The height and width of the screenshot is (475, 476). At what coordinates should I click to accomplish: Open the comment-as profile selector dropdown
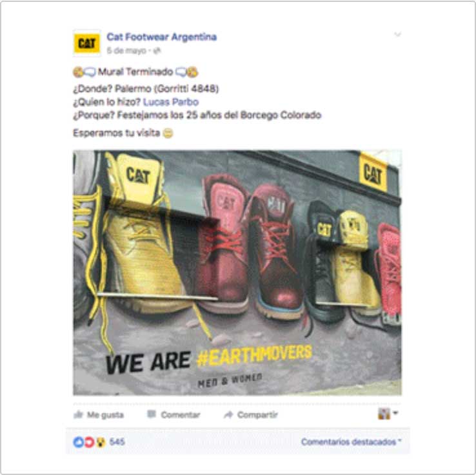tap(388, 413)
